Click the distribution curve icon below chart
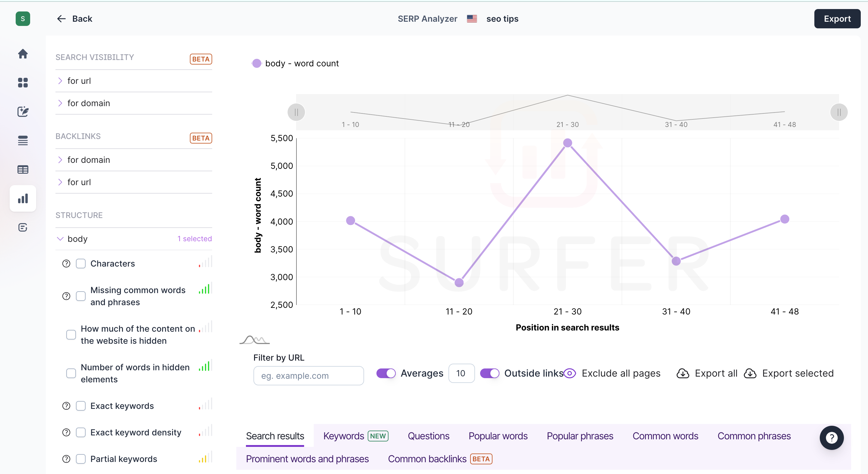This screenshot has height=474, width=868. (x=254, y=340)
